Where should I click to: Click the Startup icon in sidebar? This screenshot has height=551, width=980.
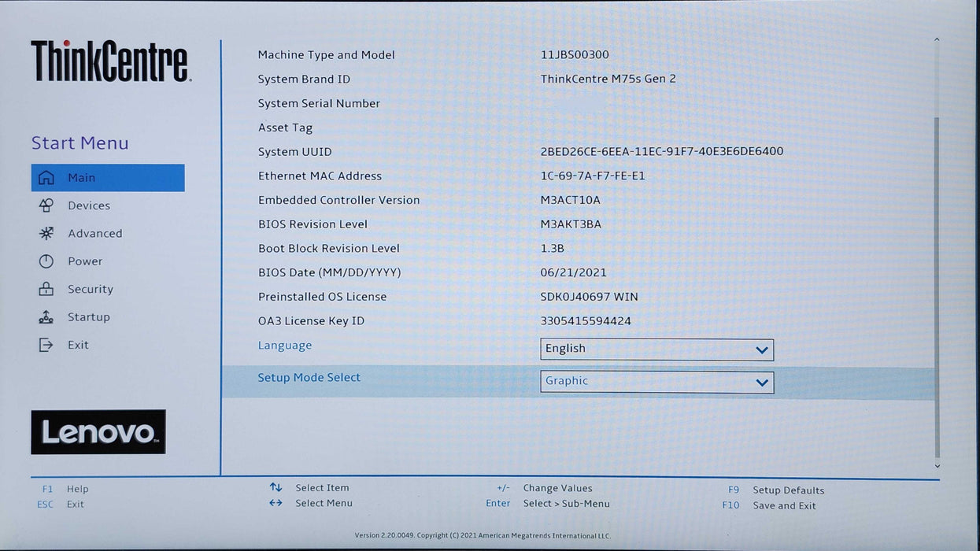pos(46,317)
